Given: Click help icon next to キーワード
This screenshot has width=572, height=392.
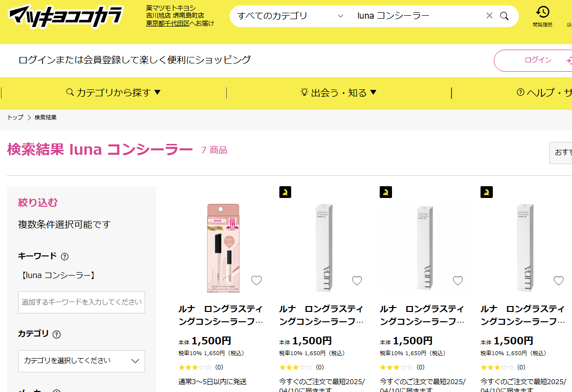Looking at the screenshot, I should (64, 256).
